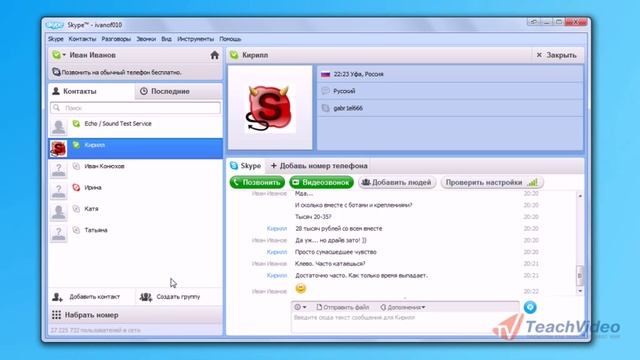Click Татьяна's status icon
The height and width of the screenshot is (360, 640).
(76, 230)
